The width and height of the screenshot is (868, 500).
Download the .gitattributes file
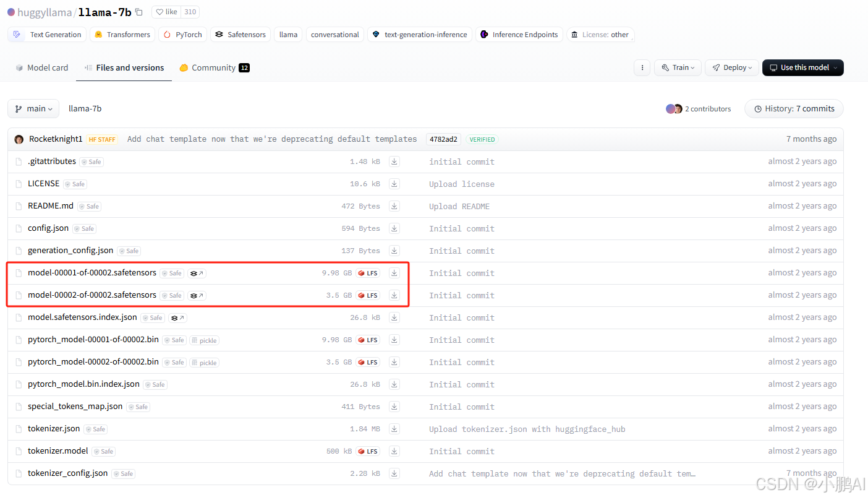coord(394,162)
